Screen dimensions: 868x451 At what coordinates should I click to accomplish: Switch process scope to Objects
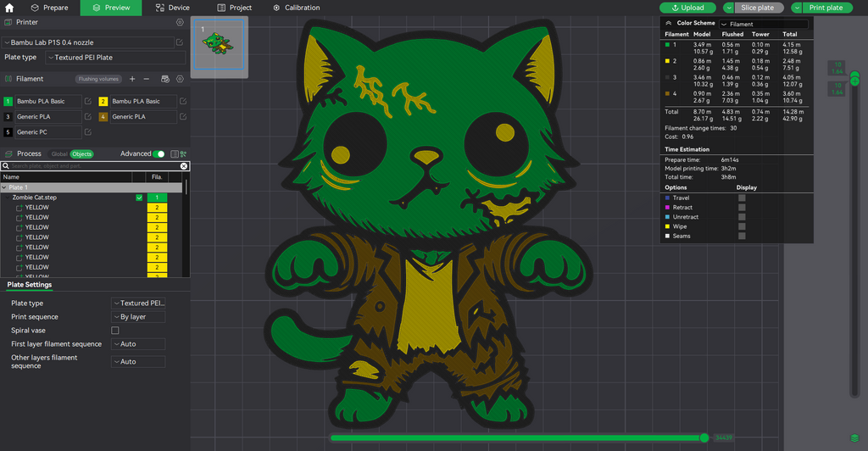point(81,153)
